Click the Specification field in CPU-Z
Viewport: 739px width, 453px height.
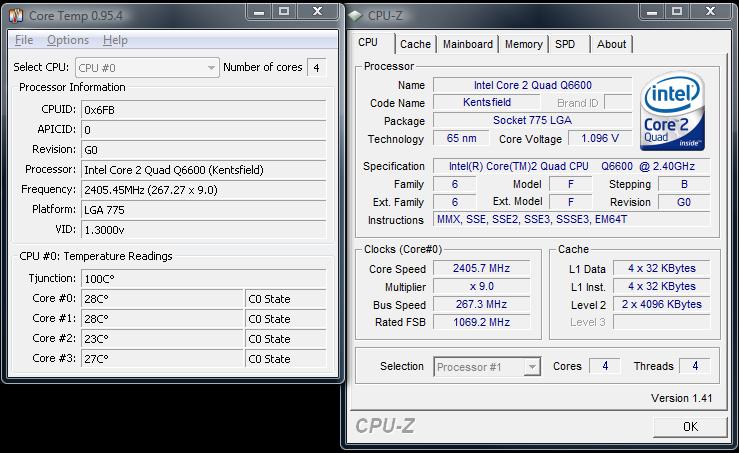coord(572,166)
